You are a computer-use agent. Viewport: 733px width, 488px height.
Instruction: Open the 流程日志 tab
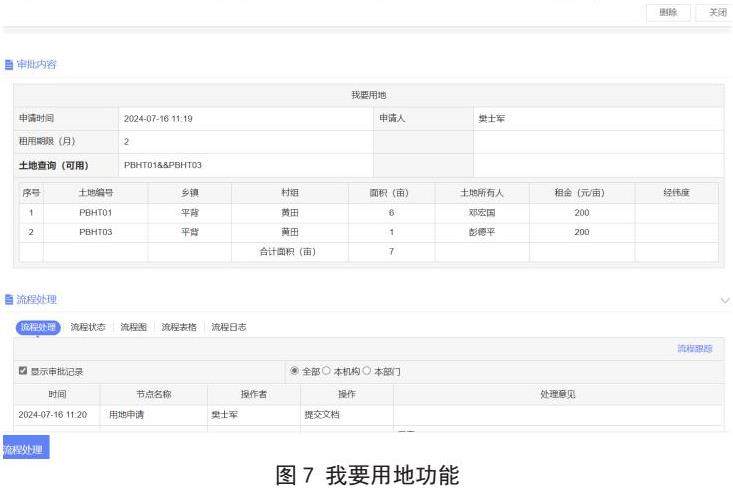[229, 327]
